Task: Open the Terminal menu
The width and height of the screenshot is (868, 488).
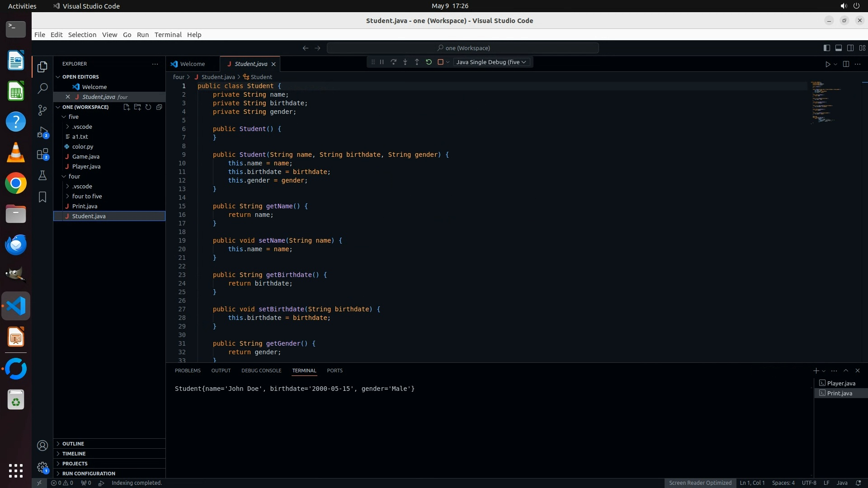Action: pyautogui.click(x=168, y=35)
